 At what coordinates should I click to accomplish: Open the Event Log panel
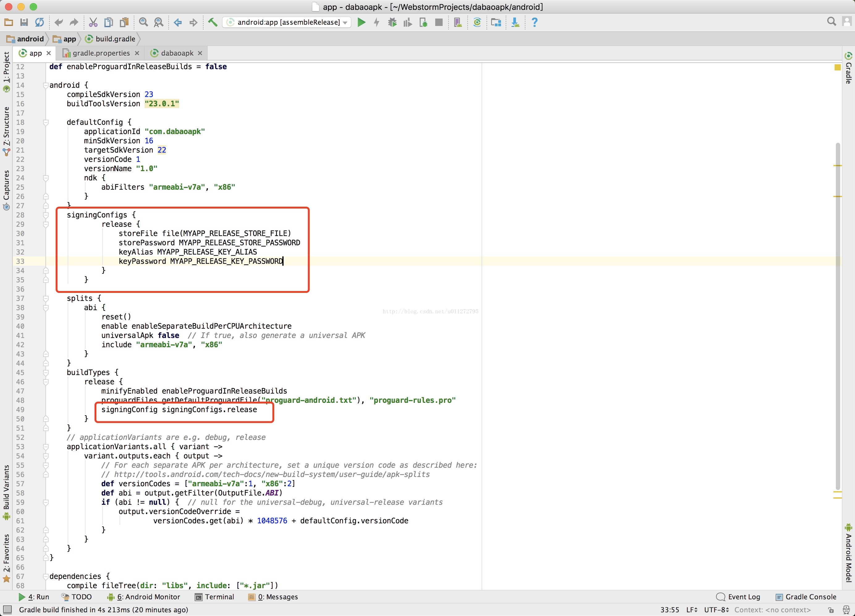point(738,597)
